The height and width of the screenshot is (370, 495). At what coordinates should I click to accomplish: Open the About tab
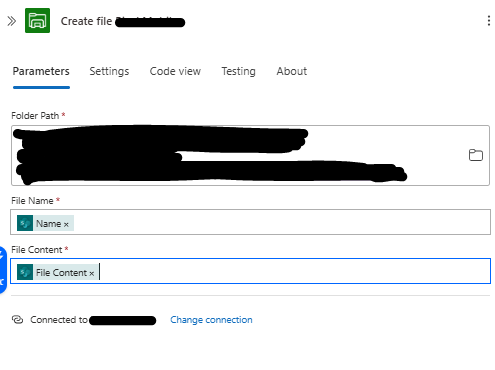pyautogui.click(x=292, y=71)
